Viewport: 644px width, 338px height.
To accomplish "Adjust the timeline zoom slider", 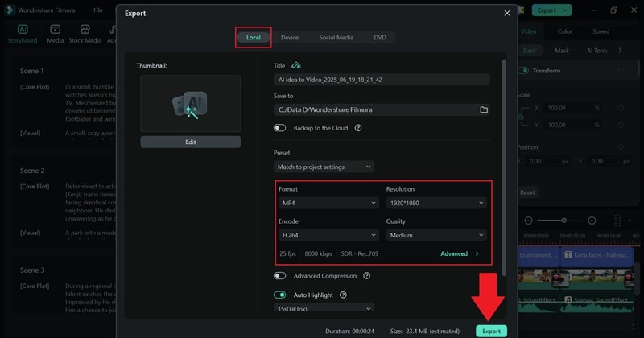I will point(564,221).
